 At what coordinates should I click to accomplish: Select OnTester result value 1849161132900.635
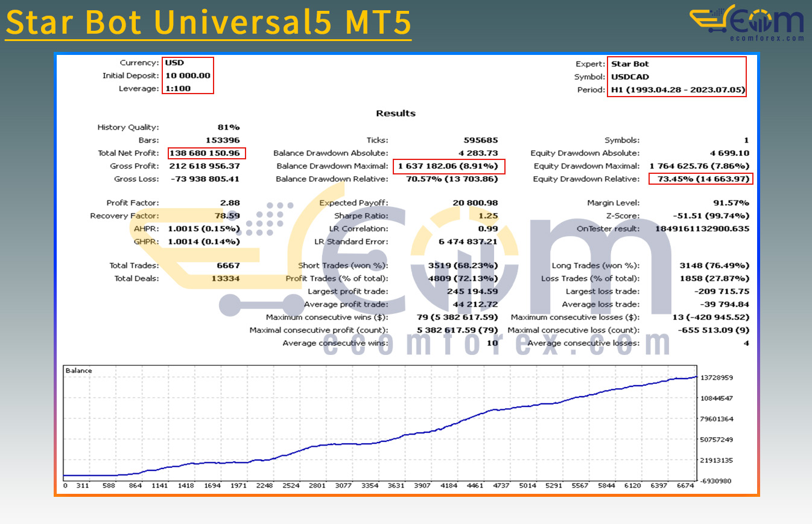click(702, 229)
